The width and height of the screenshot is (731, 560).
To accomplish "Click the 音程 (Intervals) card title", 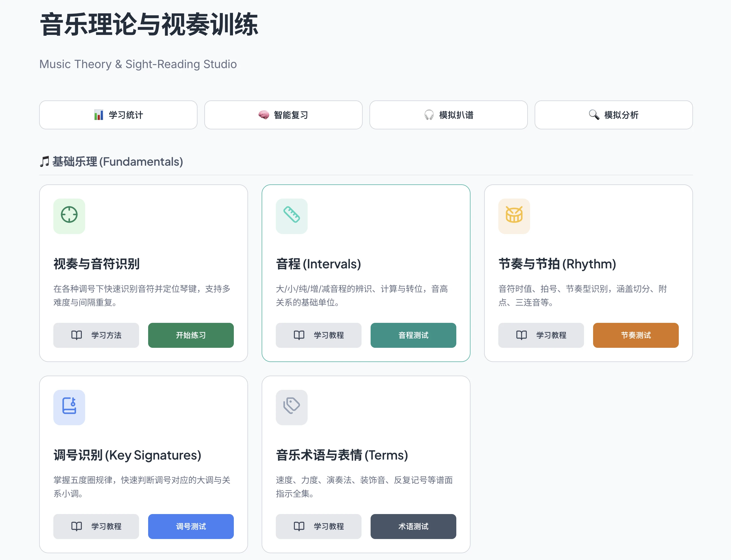I will [318, 264].
